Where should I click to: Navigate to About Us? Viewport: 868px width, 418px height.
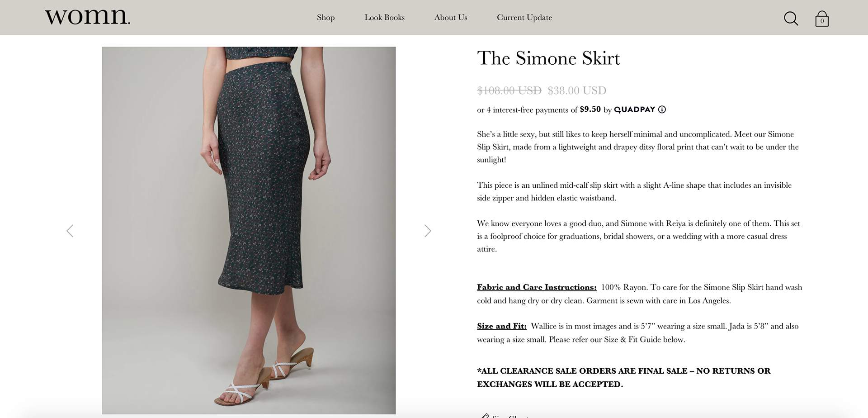[450, 18]
